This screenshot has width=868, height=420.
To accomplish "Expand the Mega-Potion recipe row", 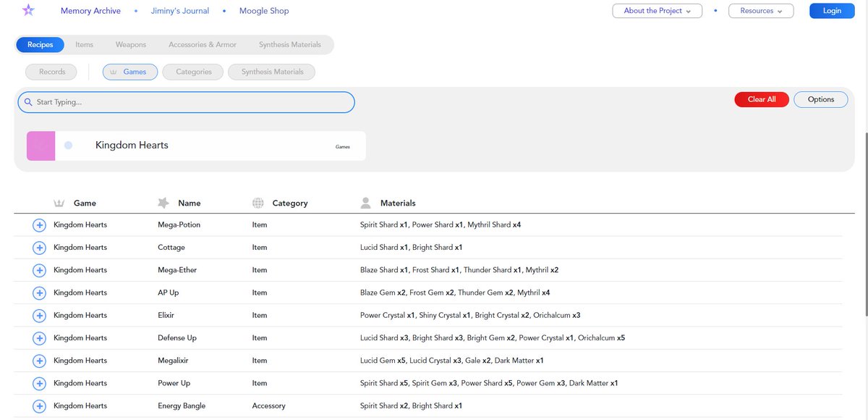I will coord(40,225).
